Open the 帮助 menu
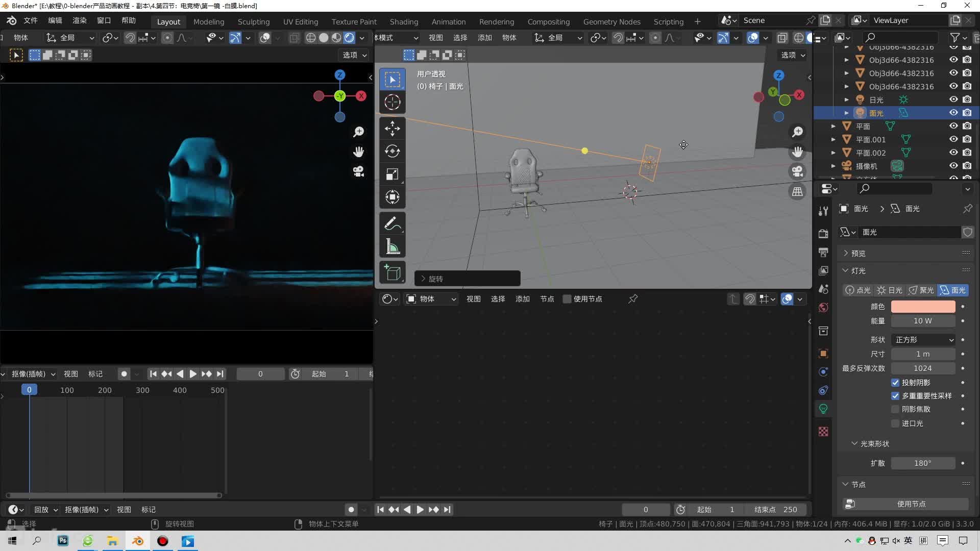980x551 pixels. [129, 20]
